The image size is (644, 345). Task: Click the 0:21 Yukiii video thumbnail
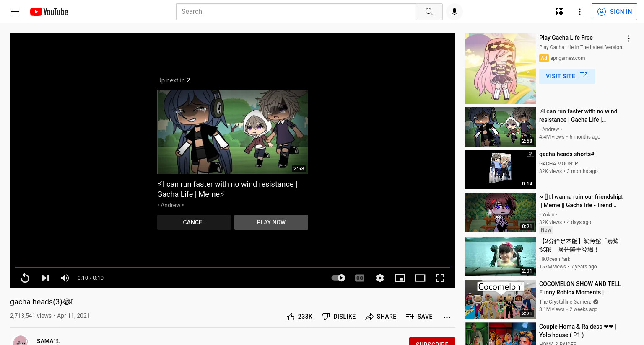(x=501, y=212)
